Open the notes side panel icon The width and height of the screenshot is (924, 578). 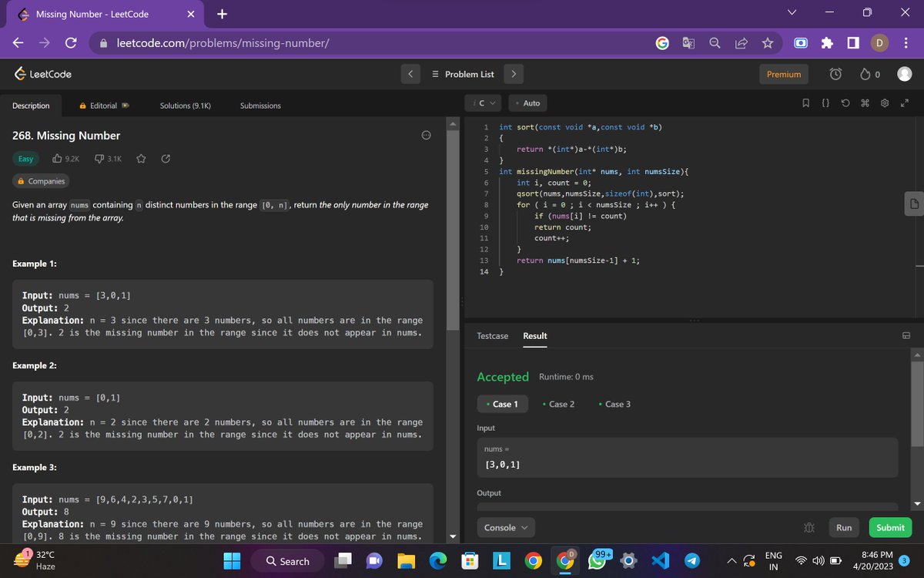click(913, 204)
